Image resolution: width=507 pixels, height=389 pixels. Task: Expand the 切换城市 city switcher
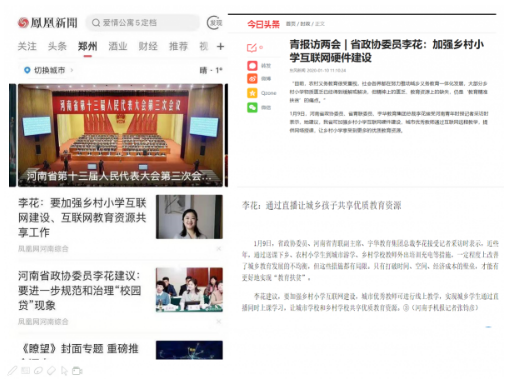click(49, 70)
